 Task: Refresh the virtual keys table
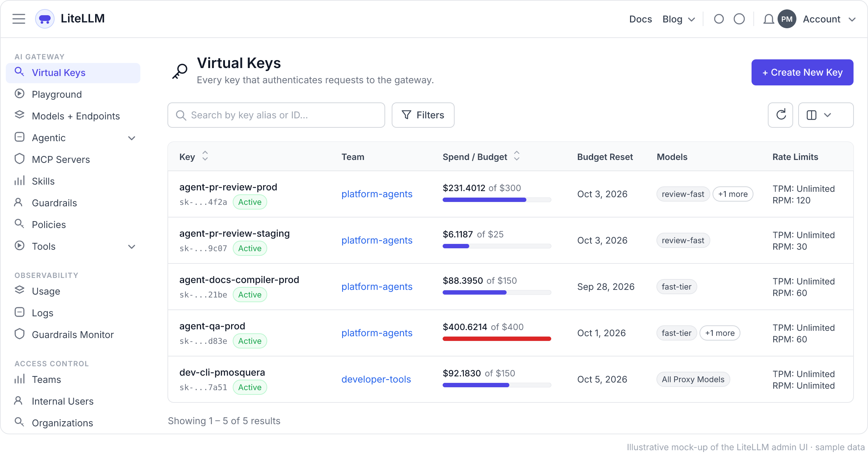[x=780, y=115]
